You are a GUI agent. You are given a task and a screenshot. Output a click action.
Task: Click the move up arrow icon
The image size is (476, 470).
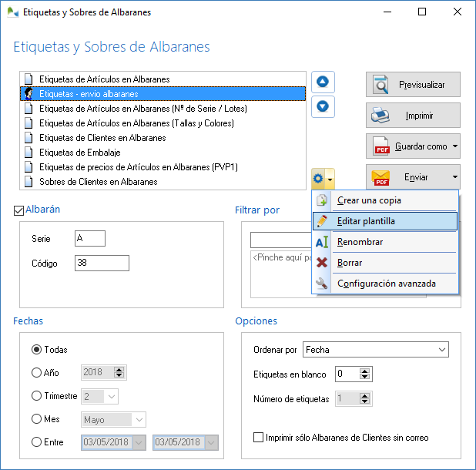[x=323, y=81]
